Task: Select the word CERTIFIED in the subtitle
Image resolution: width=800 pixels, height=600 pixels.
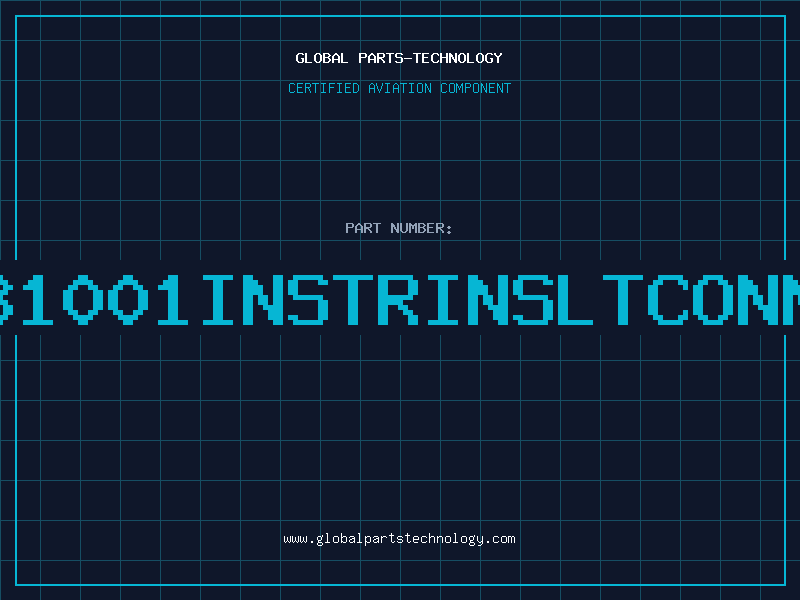Action: click(324, 88)
